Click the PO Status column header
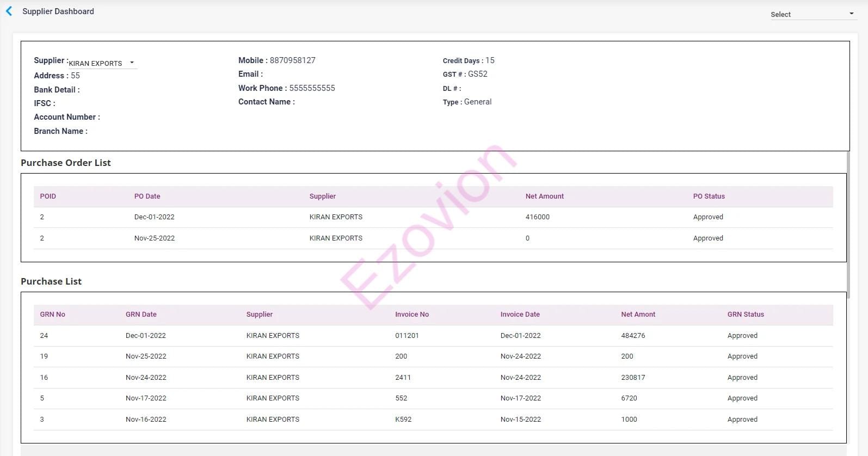 click(x=709, y=196)
